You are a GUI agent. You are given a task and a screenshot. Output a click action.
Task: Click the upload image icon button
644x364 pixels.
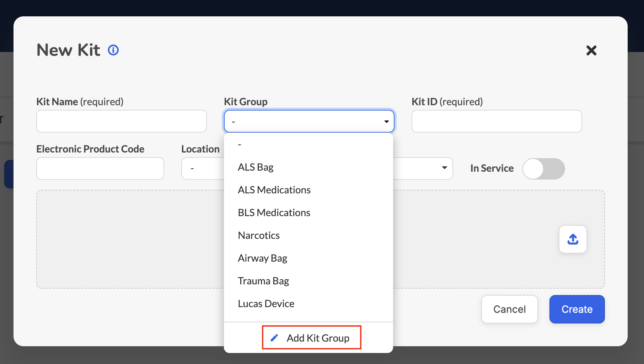click(573, 239)
